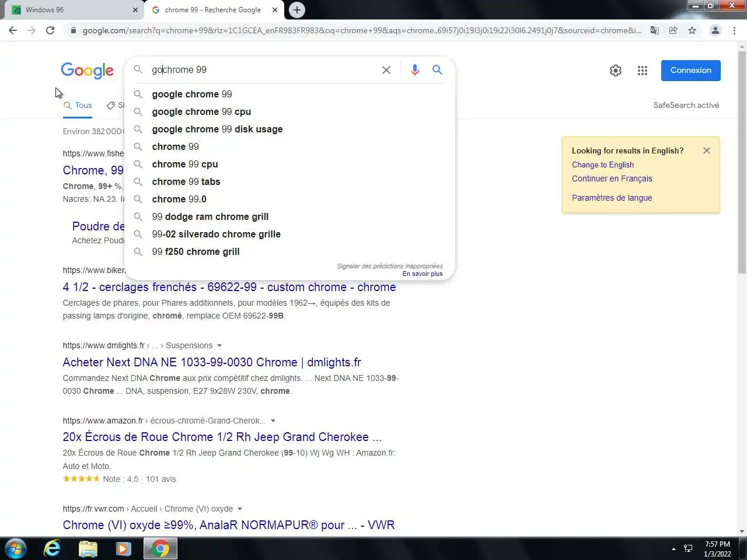This screenshot has height=560, width=747.
Task: Select '99 f250 chrome grill' suggestion
Action: 289,251
